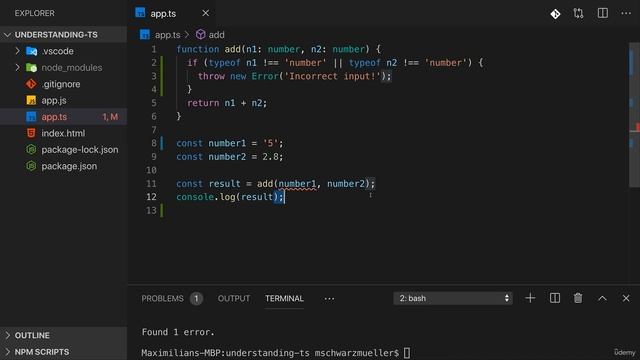640x360 pixels.
Task: Collapse the UNDERSTANDING-TS folder section
Action: (63, 35)
